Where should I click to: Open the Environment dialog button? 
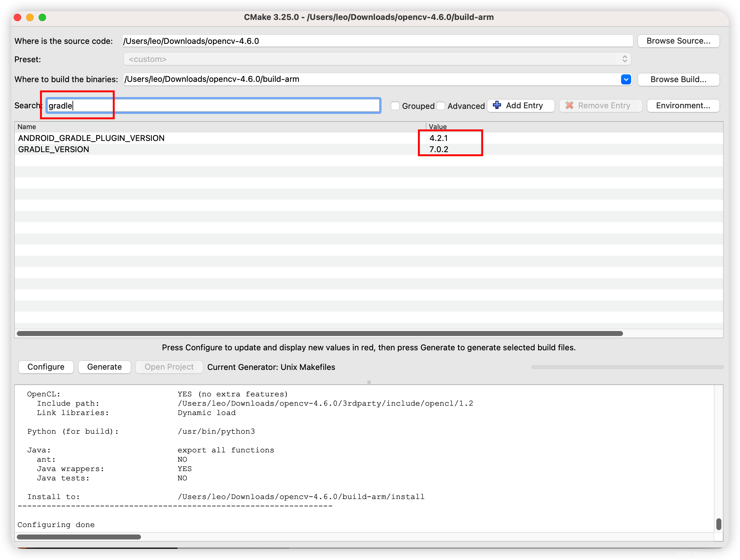[683, 106]
